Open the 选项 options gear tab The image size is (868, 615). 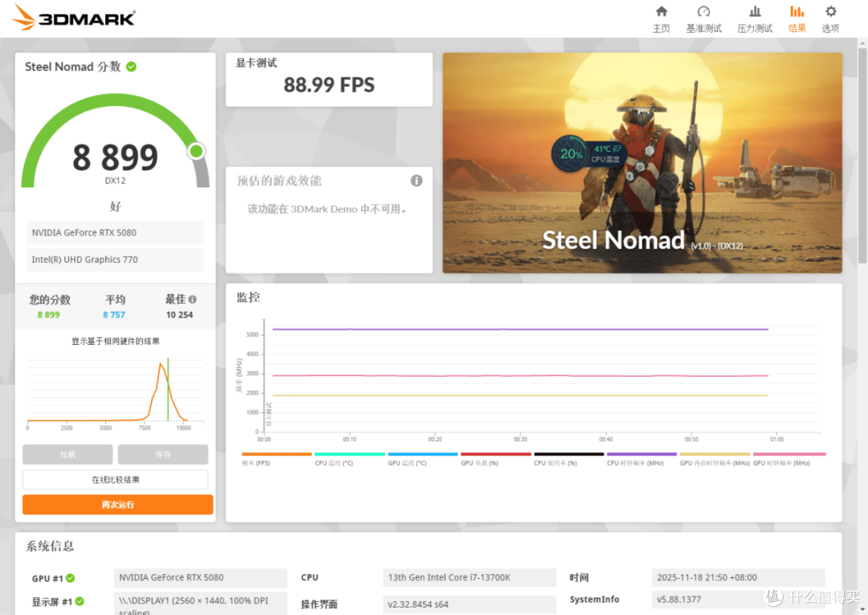point(830,19)
